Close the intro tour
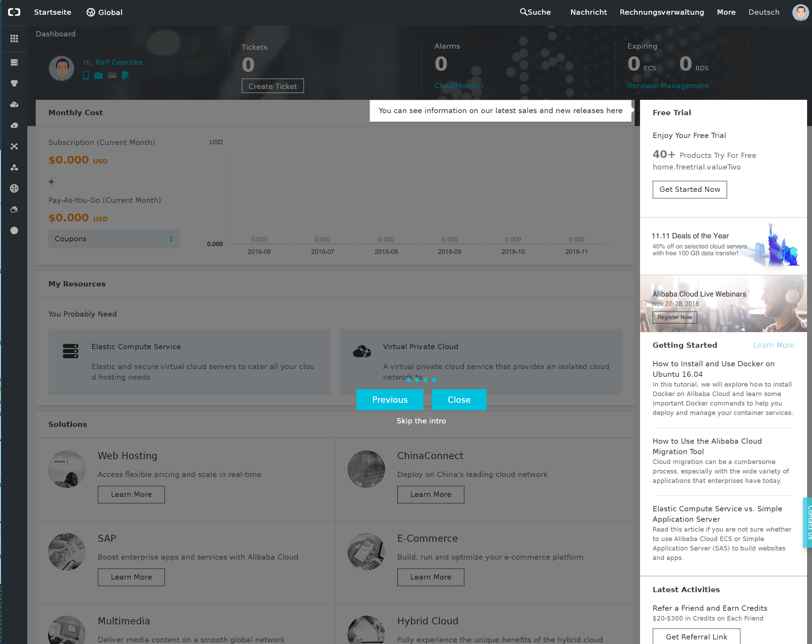Image resolution: width=812 pixels, height=644 pixels. [459, 400]
